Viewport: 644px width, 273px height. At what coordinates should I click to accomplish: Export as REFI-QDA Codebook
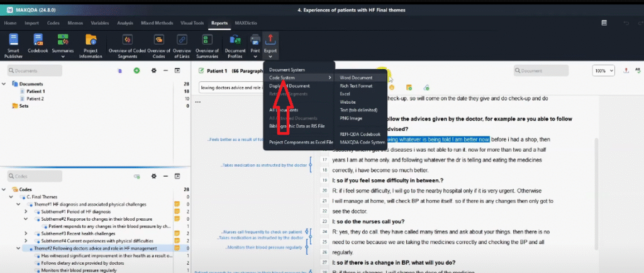click(360, 134)
